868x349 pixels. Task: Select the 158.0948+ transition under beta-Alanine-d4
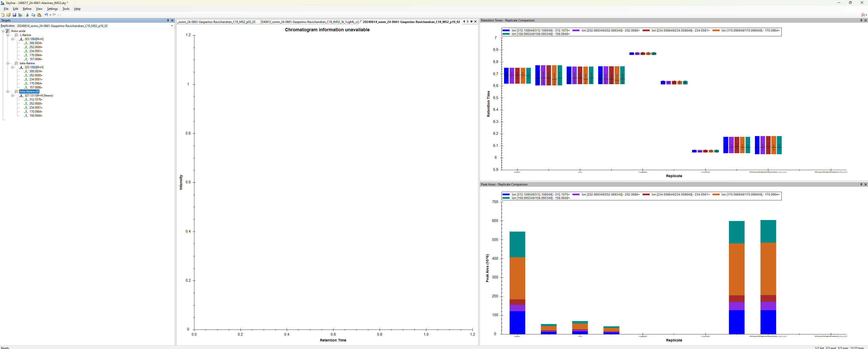tap(36, 116)
